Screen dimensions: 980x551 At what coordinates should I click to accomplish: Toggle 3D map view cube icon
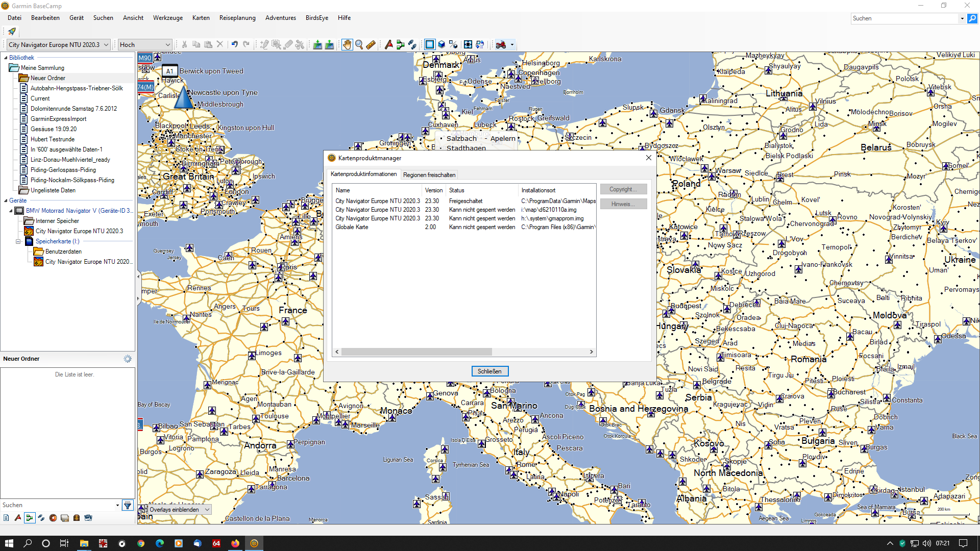[x=442, y=45]
